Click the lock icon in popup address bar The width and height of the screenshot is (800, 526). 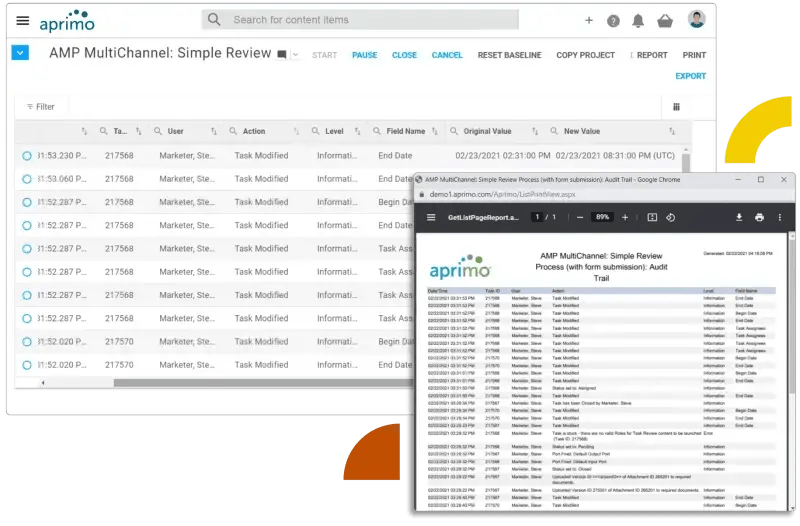(422, 194)
